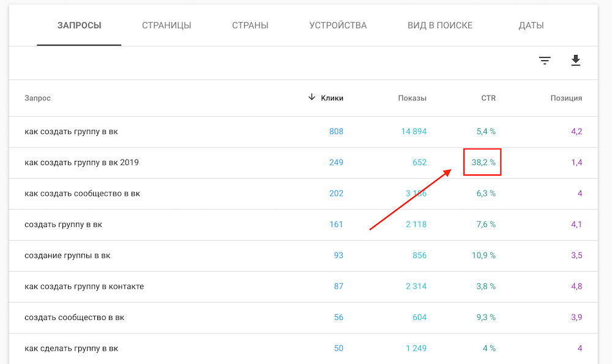Switch to the СТРАНИЦЫ tab
The height and width of the screenshot is (364, 612).
click(166, 25)
